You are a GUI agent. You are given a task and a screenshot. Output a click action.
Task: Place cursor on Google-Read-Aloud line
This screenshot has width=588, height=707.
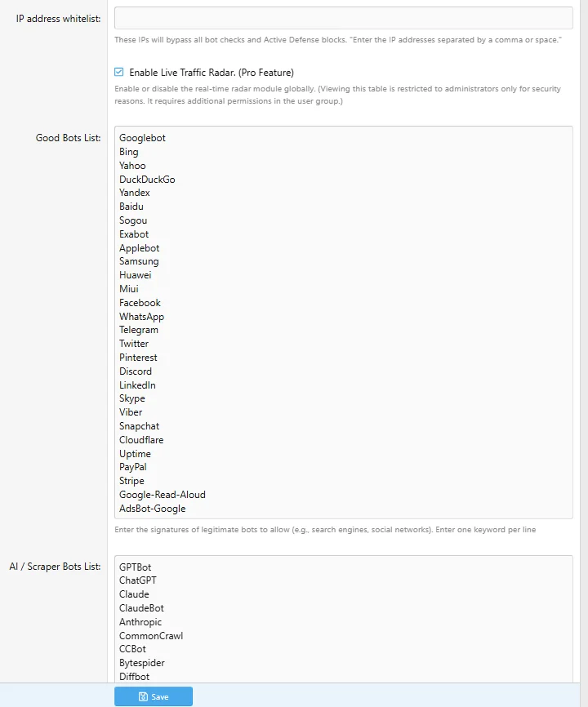click(163, 495)
